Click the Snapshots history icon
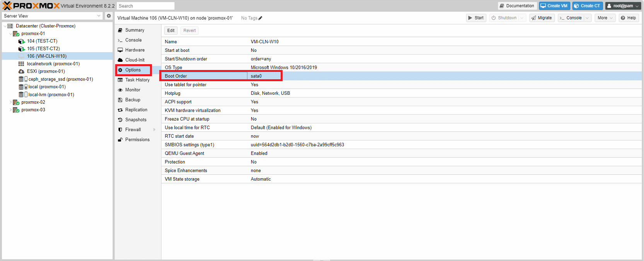The height and width of the screenshot is (261, 644). pyautogui.click(x=120, y=120)
